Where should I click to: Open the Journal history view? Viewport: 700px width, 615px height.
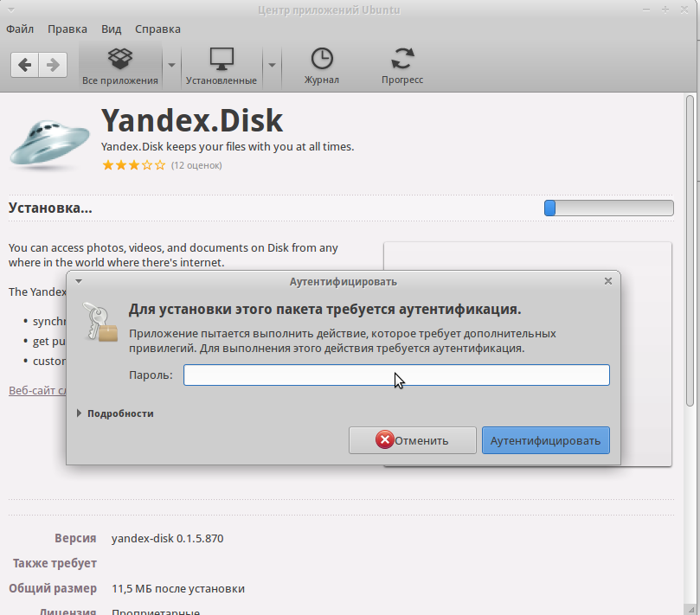point(321,66)
